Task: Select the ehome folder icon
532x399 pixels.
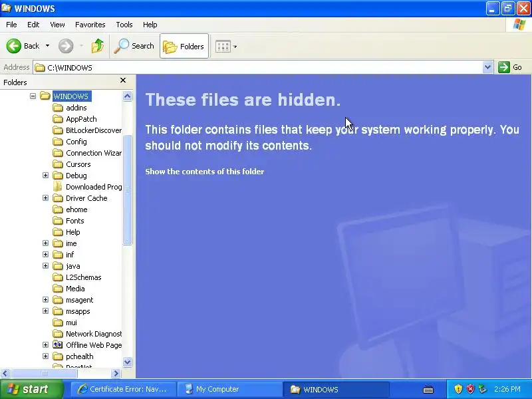Action: [58, 209]
